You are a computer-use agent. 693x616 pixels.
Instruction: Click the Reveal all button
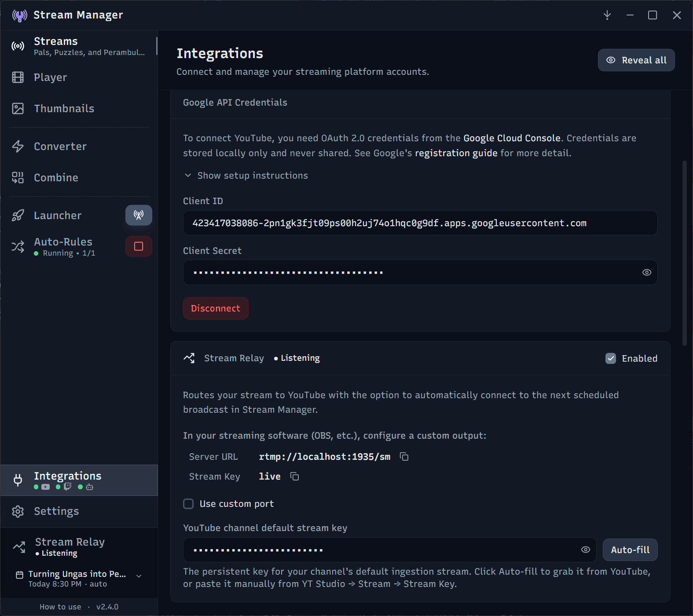click(x=636, y=60)
